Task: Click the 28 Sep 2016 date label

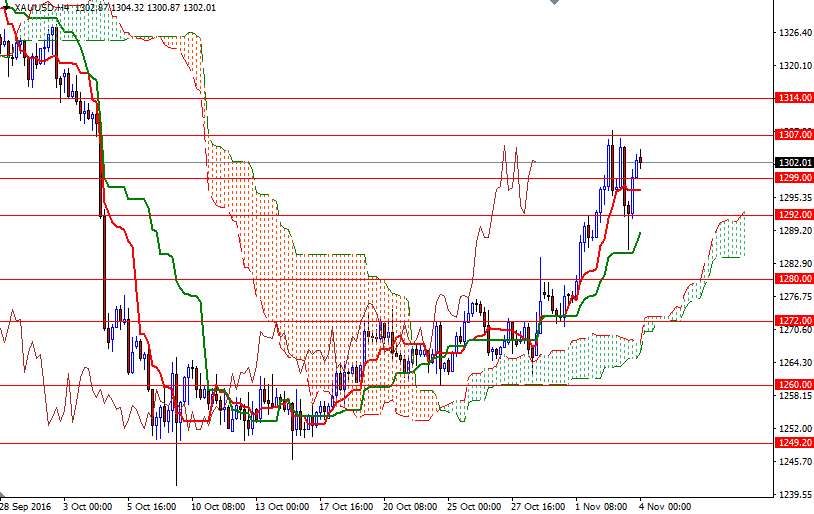Action: click(x=26, y=506)
